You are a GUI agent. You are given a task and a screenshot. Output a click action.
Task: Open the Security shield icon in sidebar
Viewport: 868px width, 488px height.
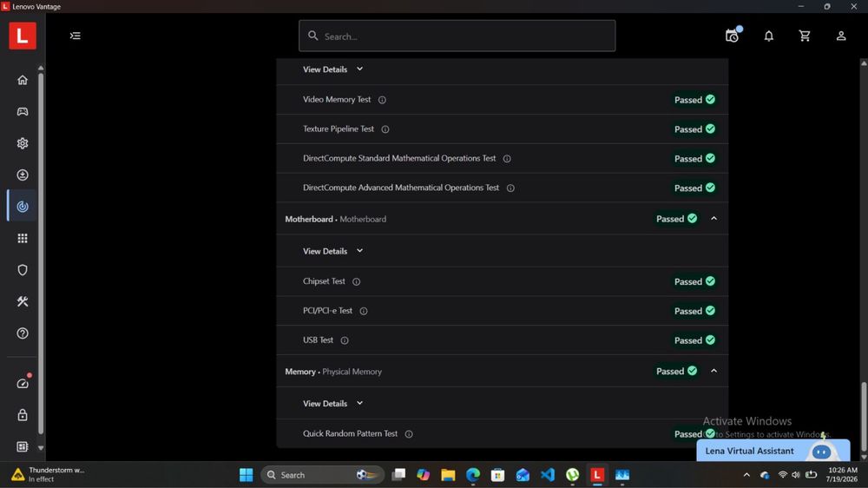pyautogui.click(x=23, y=270)
